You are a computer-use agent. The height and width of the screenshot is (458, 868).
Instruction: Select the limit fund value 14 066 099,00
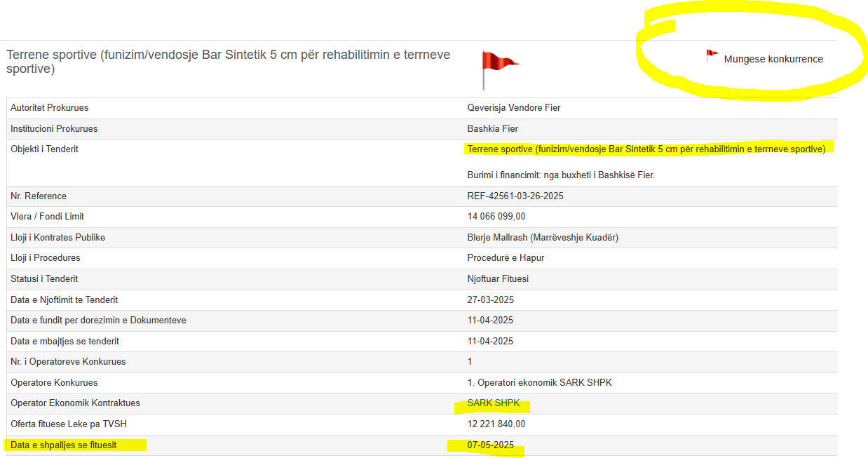(x=496, y=217)
